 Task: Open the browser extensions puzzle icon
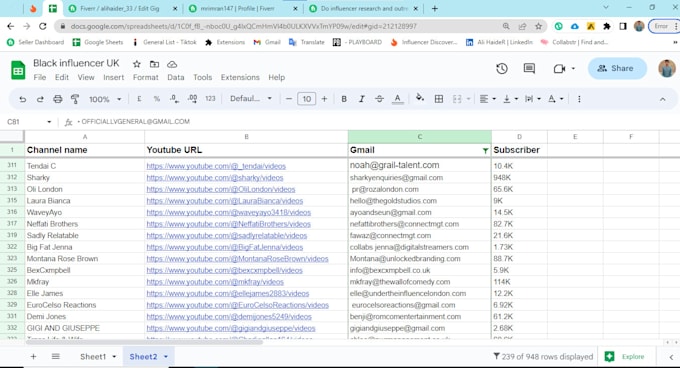606,26
